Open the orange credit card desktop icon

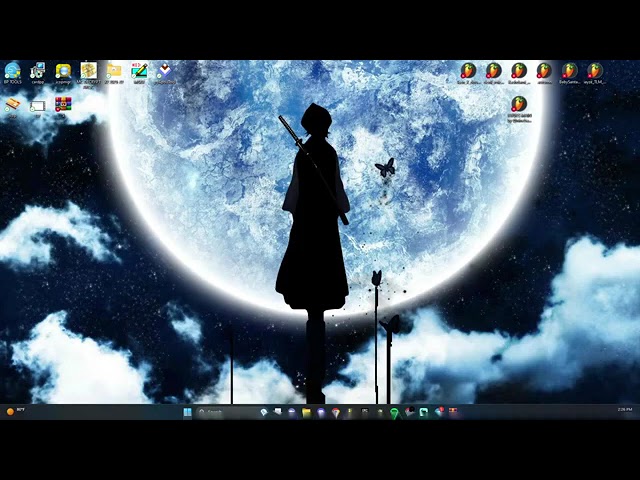click(x=12, y=107)
